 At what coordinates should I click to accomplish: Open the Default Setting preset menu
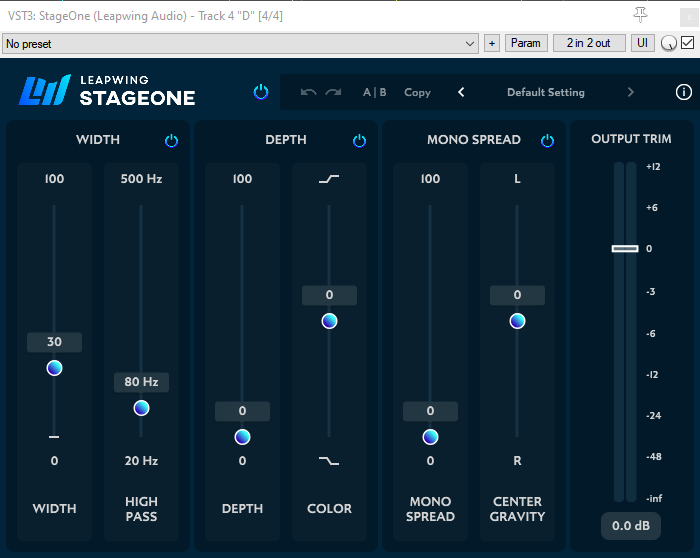click(x=545, y=92)
